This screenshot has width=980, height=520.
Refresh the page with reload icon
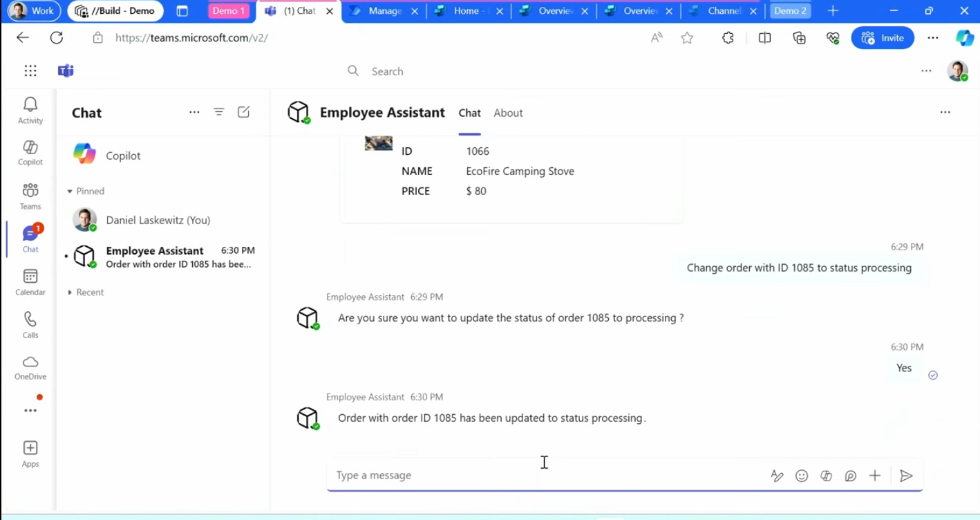pyautogui.click(x=57, y=38)
